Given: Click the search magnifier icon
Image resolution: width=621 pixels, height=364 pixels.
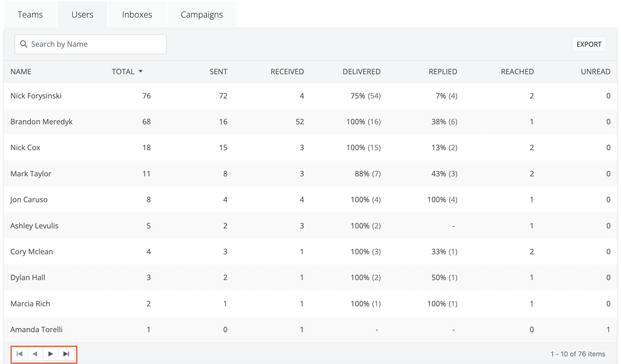Looking at the screenshot, I should point(24,44).
